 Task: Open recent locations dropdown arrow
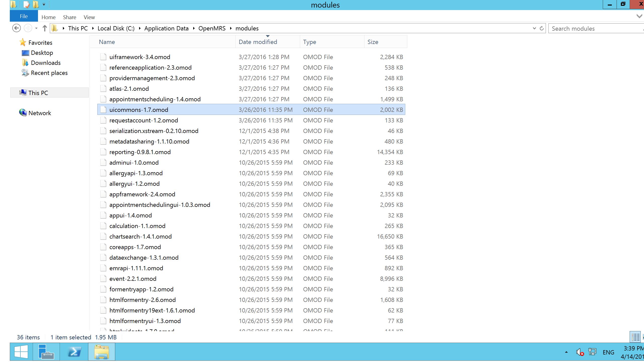tap(36, 28)
